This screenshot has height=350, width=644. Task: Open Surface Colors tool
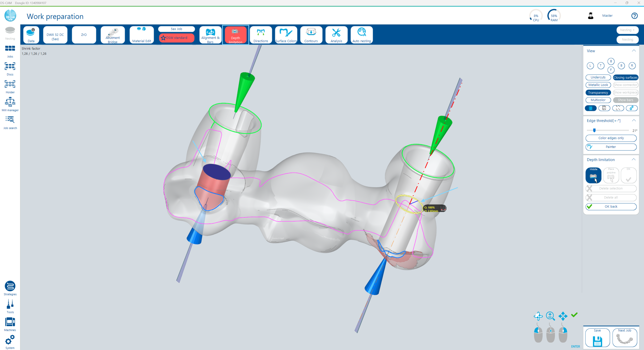[286, 35]
